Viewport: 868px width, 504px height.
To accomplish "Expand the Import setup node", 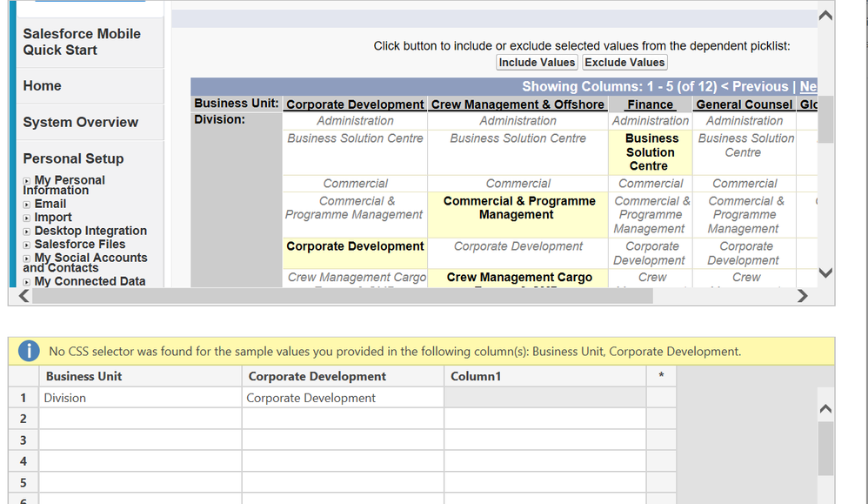I will (27, 218).
